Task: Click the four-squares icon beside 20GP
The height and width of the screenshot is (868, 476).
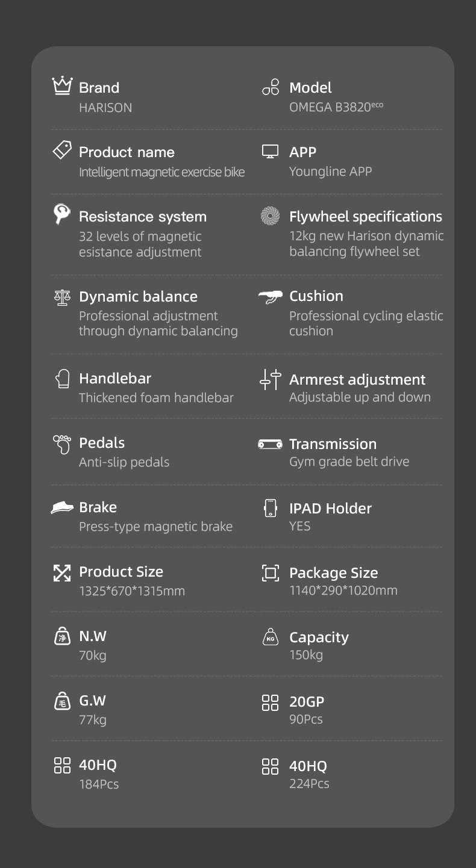Action: (271, 702)
